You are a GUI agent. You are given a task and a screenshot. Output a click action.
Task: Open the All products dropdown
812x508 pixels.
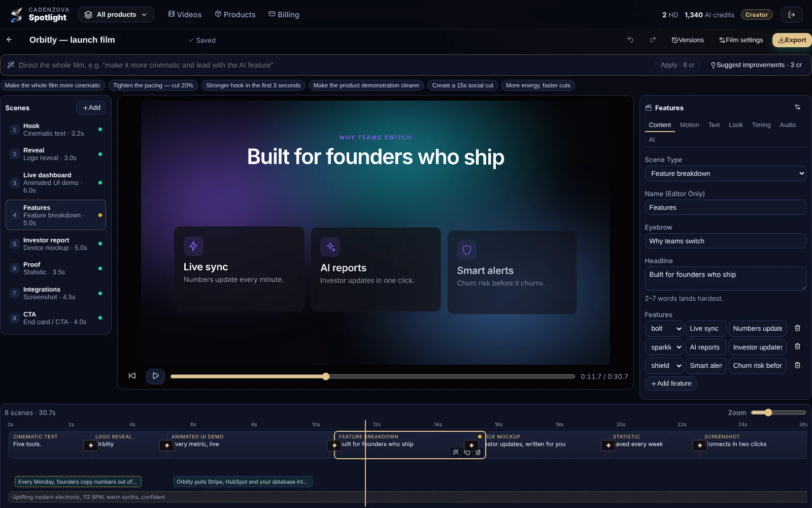pos(116,15)
